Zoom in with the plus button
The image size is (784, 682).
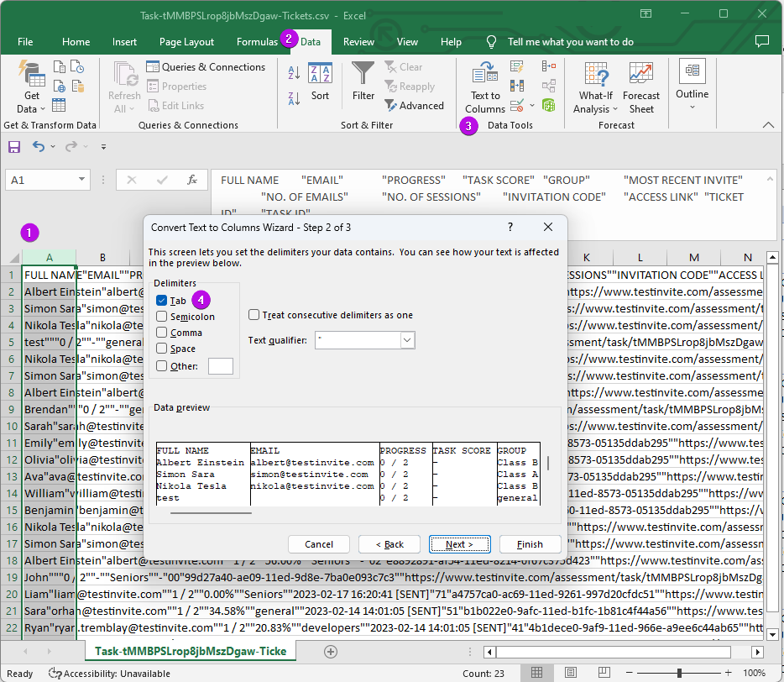tap(729, 673)
